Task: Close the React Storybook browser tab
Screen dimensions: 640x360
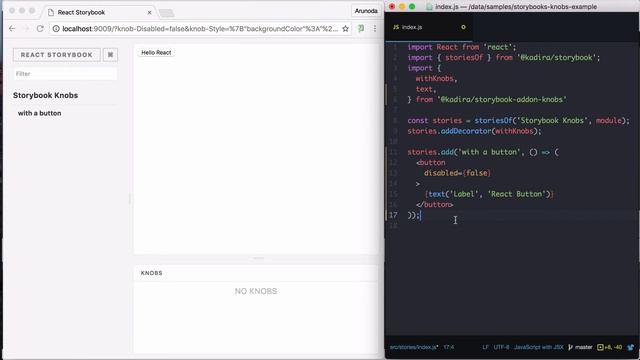Action: (149, 13)
